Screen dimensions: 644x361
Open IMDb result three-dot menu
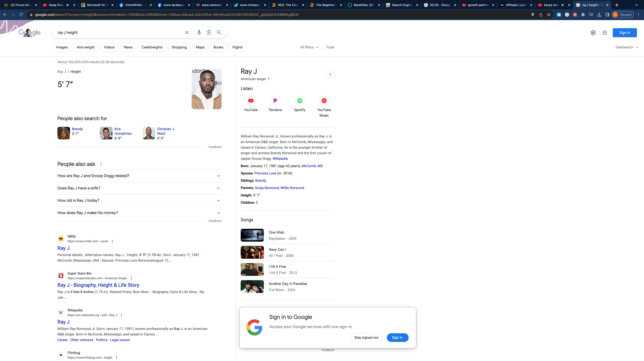112,241
